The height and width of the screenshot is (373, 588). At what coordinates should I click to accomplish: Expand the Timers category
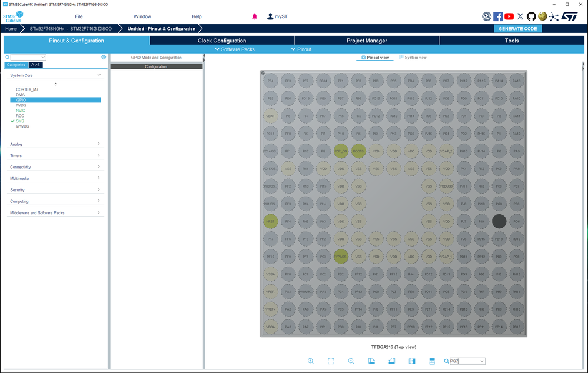(99, 155)
